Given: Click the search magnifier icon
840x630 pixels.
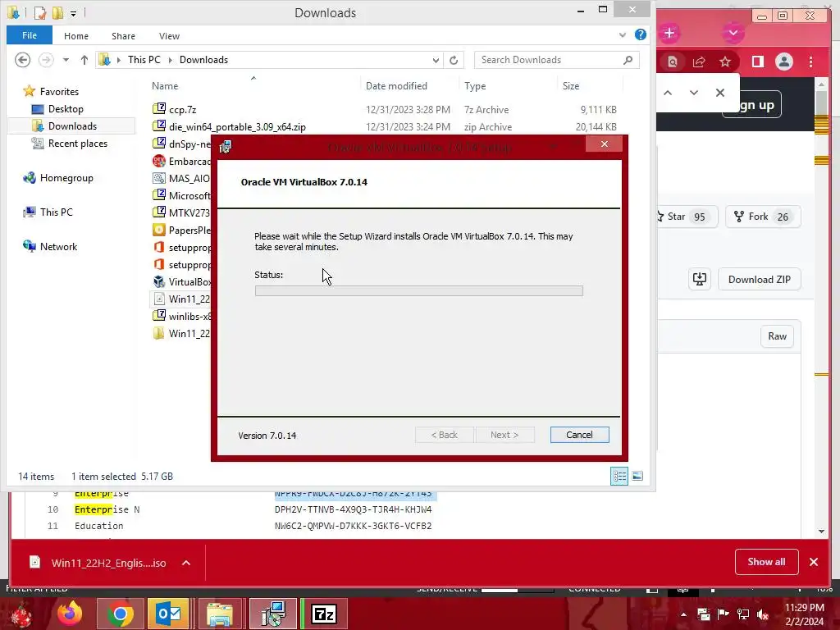Looking at the screenshot, I should pyautogui.click(x=628, y=60).
